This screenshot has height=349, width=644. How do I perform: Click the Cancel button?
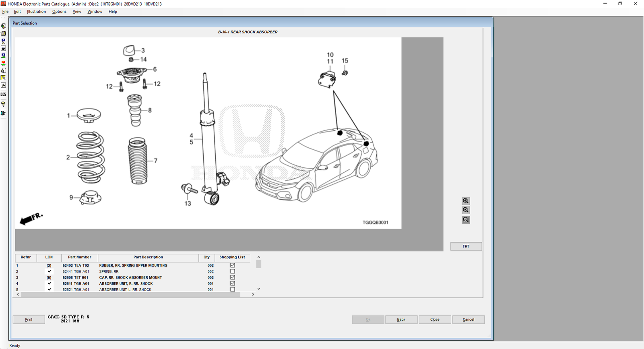click(x=468, y=320)
